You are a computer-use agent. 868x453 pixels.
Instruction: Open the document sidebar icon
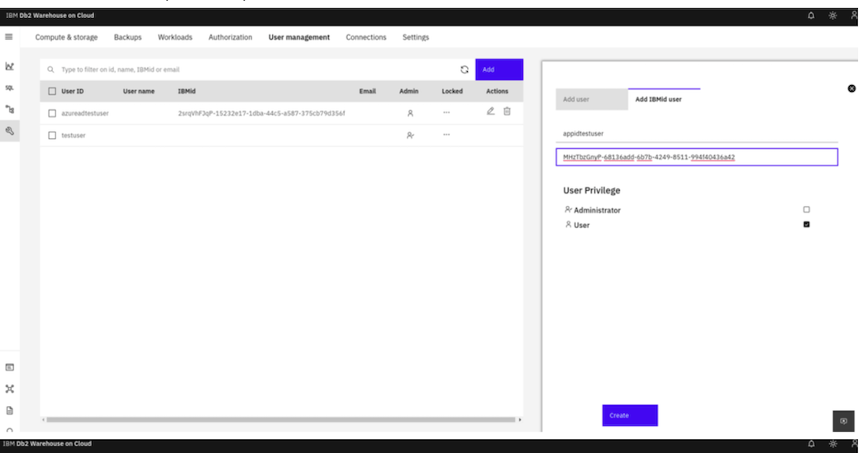(x=9, y=410)
